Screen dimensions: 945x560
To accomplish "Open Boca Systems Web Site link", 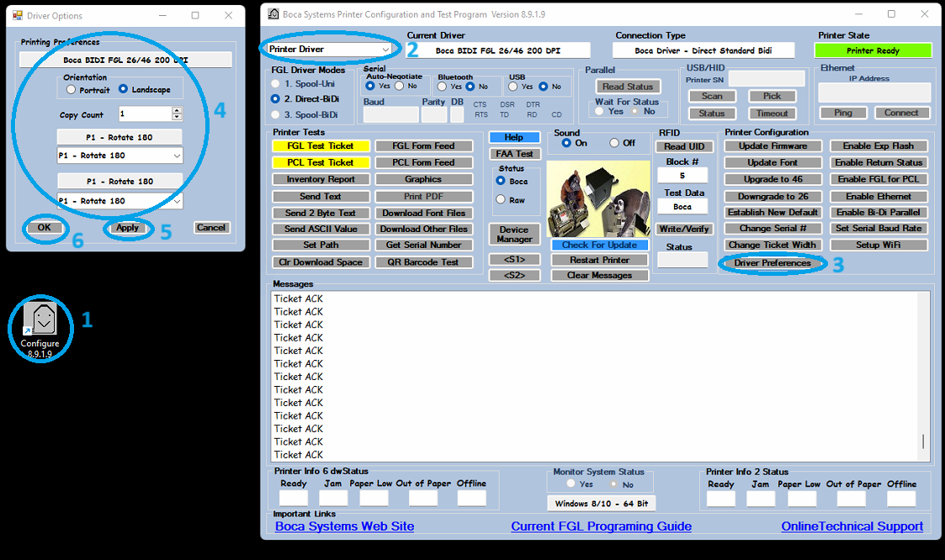I will 345,526.
